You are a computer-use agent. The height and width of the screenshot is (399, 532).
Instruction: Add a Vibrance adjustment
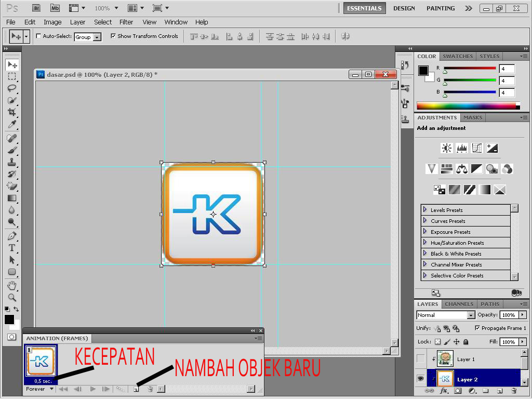point(431,169)
